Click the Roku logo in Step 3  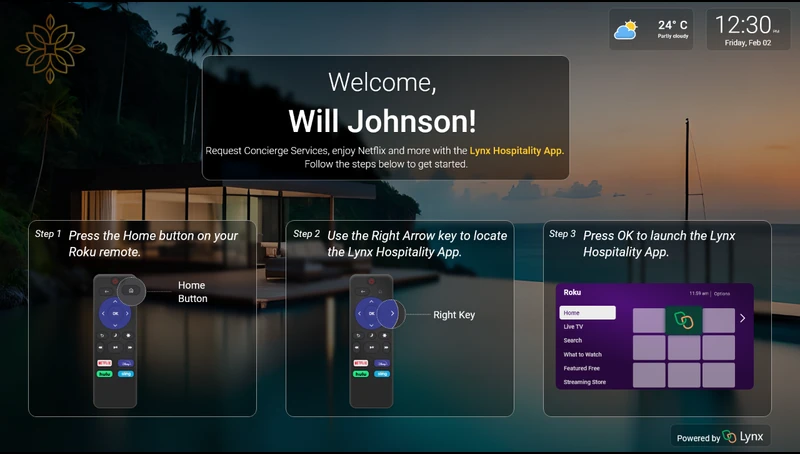(x=572, y=292)
